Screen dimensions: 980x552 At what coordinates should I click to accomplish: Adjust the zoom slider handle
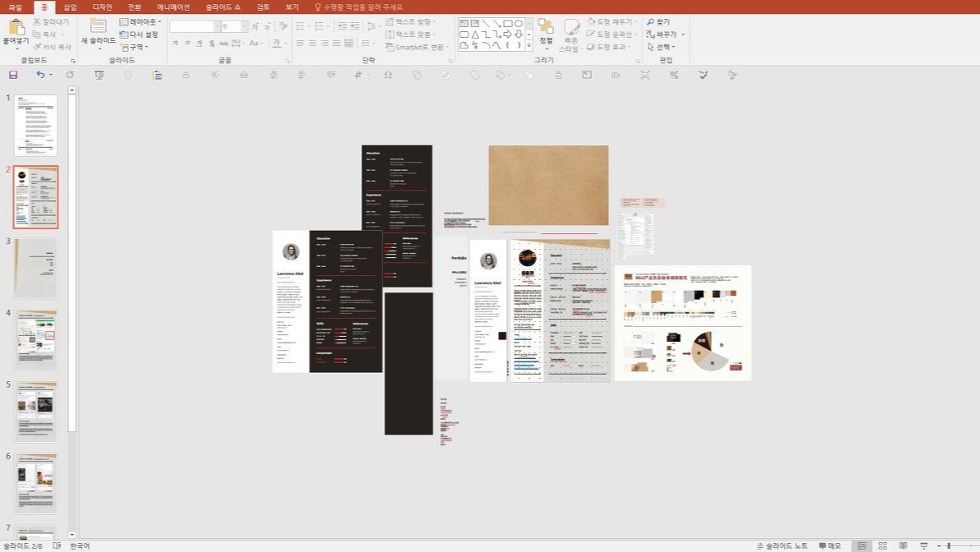pyautogui.click(x=949, y=545)
